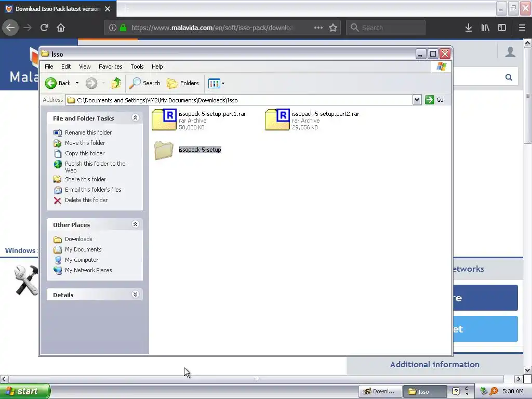532x399 pixels.
Task: Click the Malavida page search magnifier
Action: (509, 77)
